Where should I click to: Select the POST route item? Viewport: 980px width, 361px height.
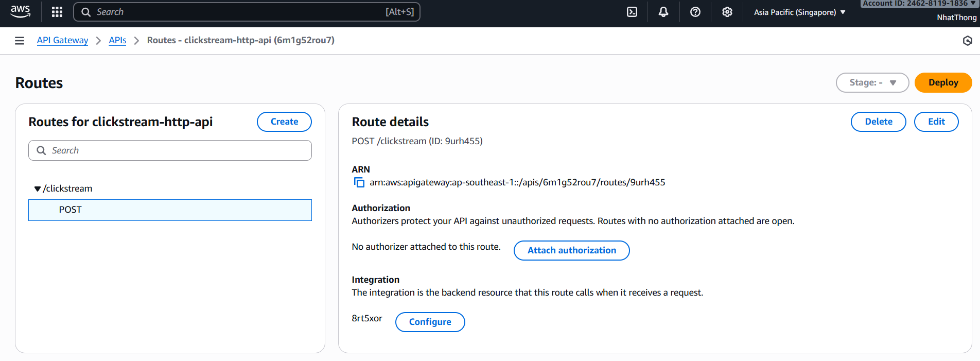click(170, 210)
